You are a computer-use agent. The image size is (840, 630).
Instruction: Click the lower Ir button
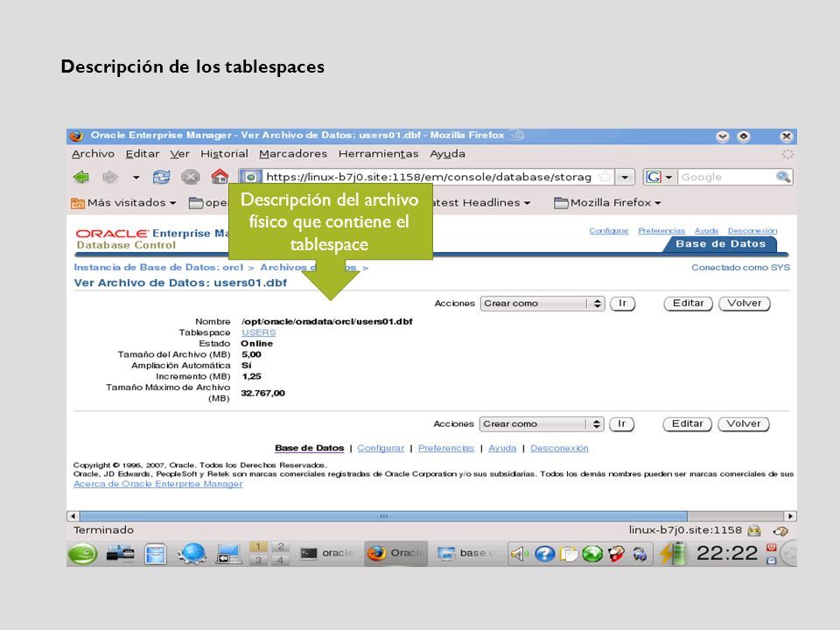coord(621,423)
